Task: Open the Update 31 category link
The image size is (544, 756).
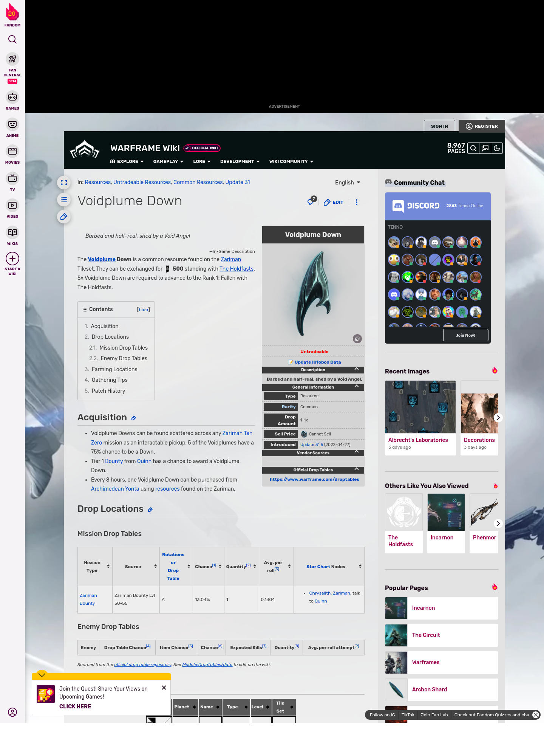Action: pyautogui.click(x=238, y=182)
